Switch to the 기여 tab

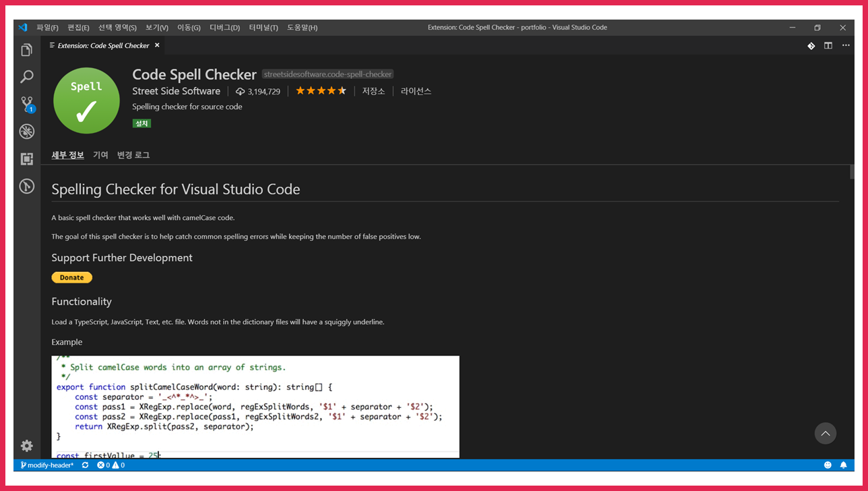(x=100, y=155)
